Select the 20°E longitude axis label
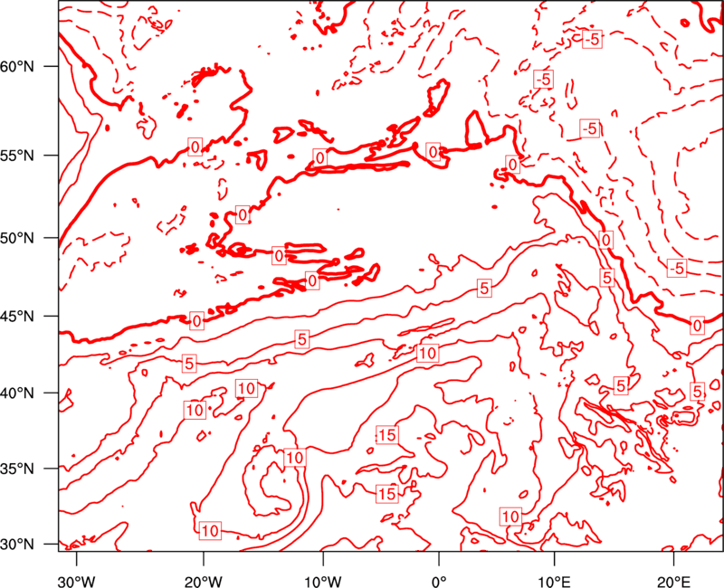 coord(673,582)
